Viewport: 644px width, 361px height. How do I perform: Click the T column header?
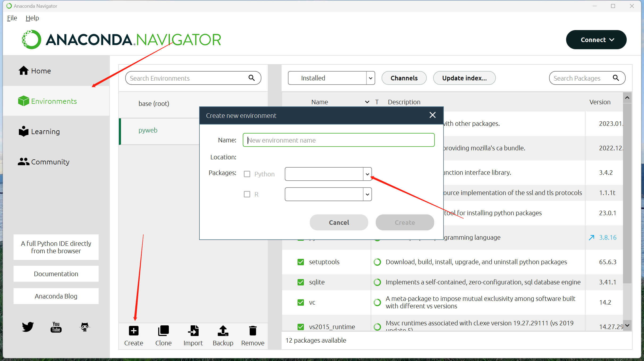click(x=377, y=102)
